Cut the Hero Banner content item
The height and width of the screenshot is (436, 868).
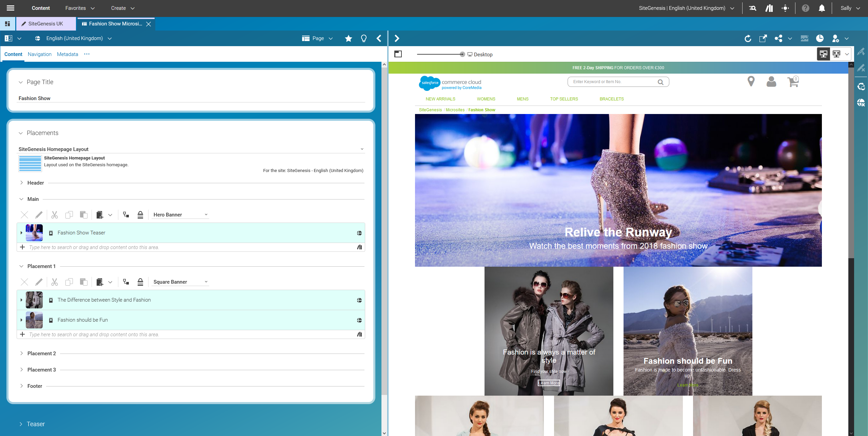click(x=54, y=215)
